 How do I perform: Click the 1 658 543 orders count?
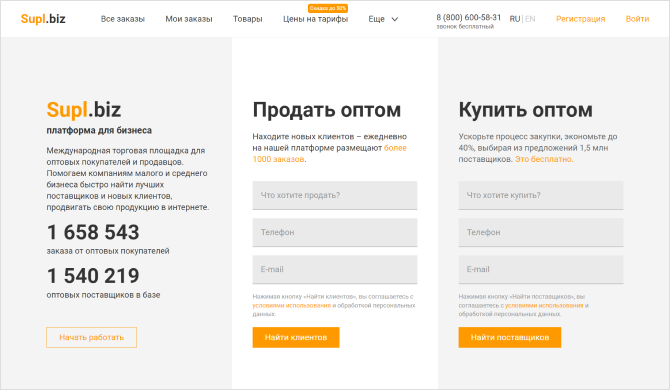coord(93,232)
